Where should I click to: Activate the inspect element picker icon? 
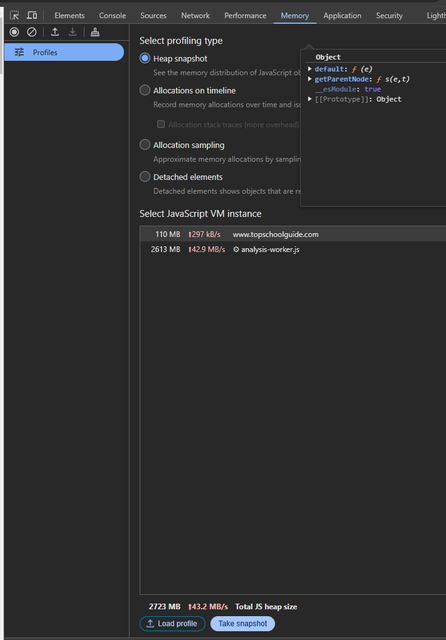[x=14, y=16]
